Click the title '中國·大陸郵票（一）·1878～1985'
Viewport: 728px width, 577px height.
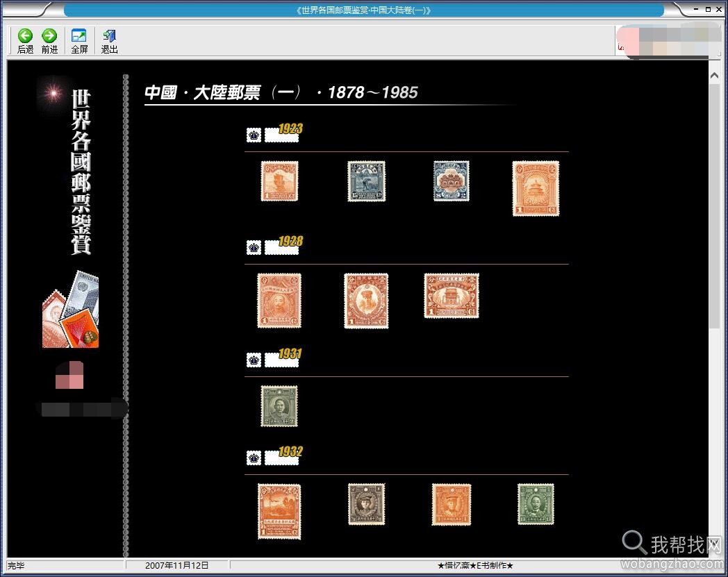click(x=281, y=92)
